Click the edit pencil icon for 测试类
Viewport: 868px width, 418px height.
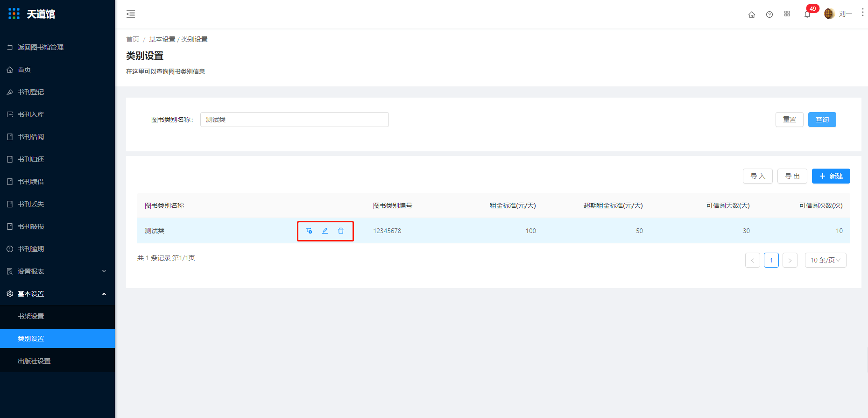click(325, 231)
